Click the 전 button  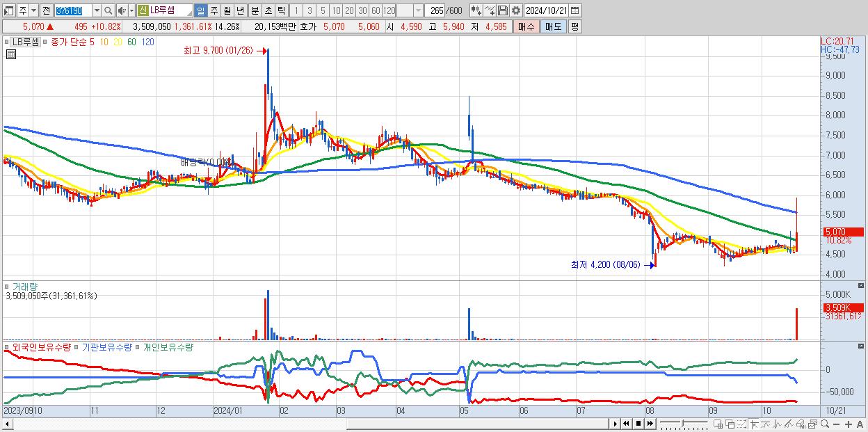tap(46, 10)
